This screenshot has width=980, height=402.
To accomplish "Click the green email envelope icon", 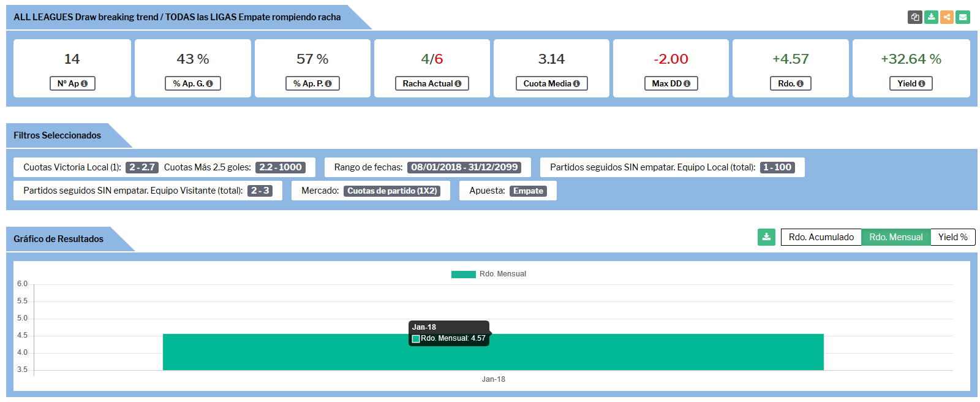I will (963, 17).
